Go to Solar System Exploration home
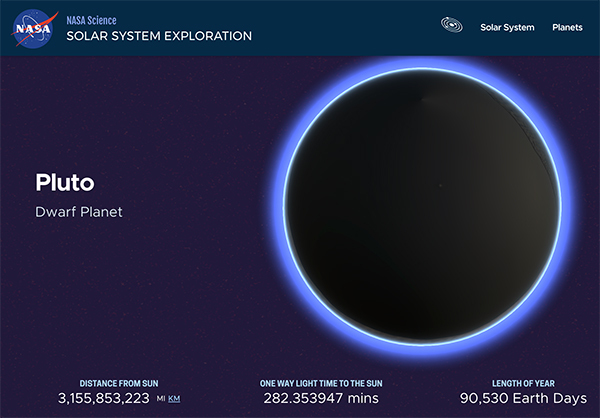600x418 pixels. point(159,36)
